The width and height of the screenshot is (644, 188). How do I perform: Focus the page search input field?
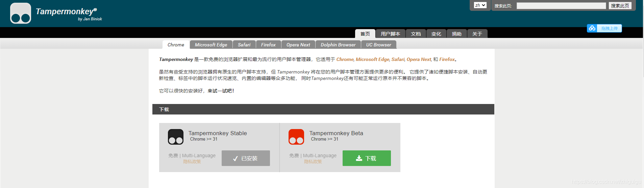point(561,6)
